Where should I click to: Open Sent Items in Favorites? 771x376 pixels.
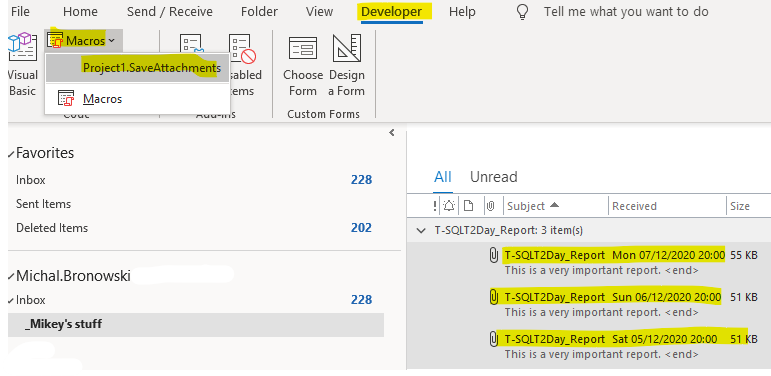pos(43,204)
